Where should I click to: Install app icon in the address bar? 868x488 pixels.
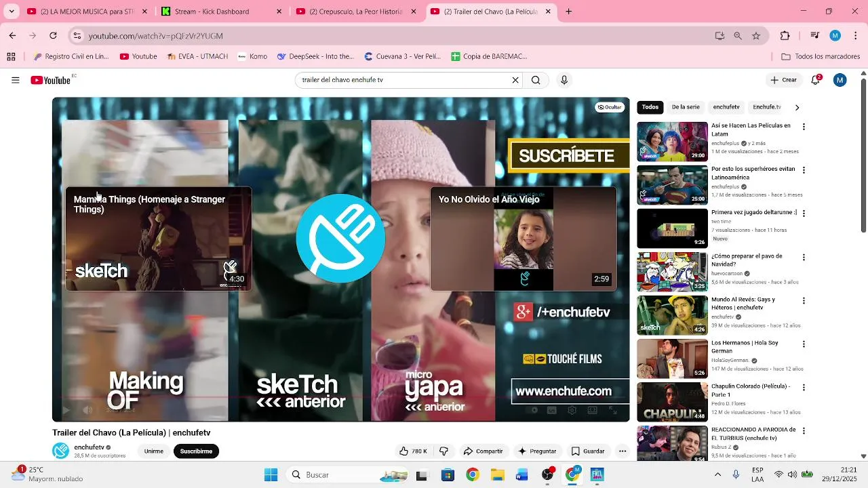tap(719, 36)
